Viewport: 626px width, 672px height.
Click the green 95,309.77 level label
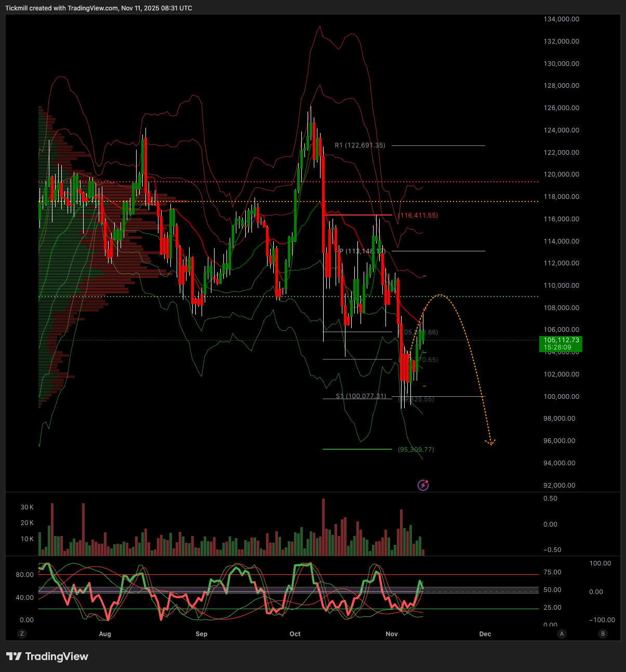(x=416, y=450)
